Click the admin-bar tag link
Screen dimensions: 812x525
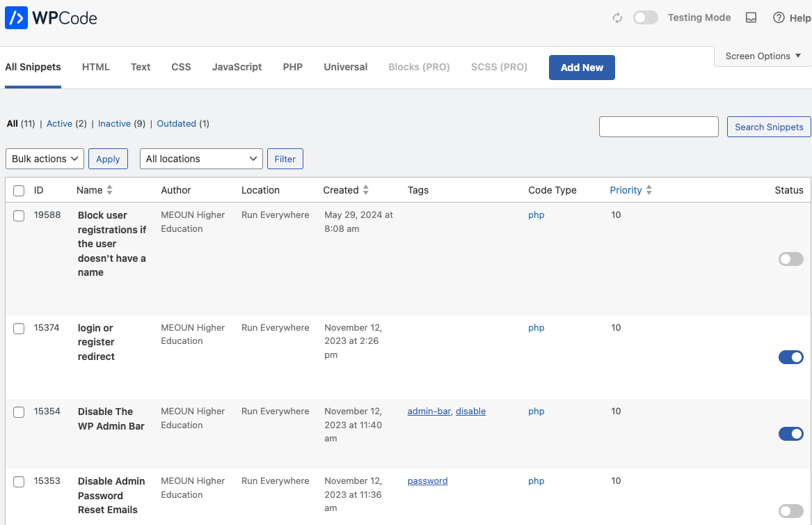[429, 412]
